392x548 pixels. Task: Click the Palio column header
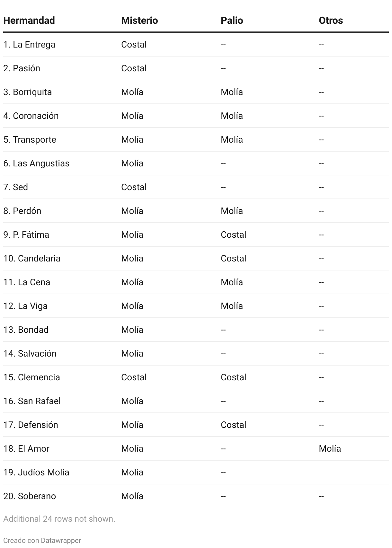[x=232, y=21]
